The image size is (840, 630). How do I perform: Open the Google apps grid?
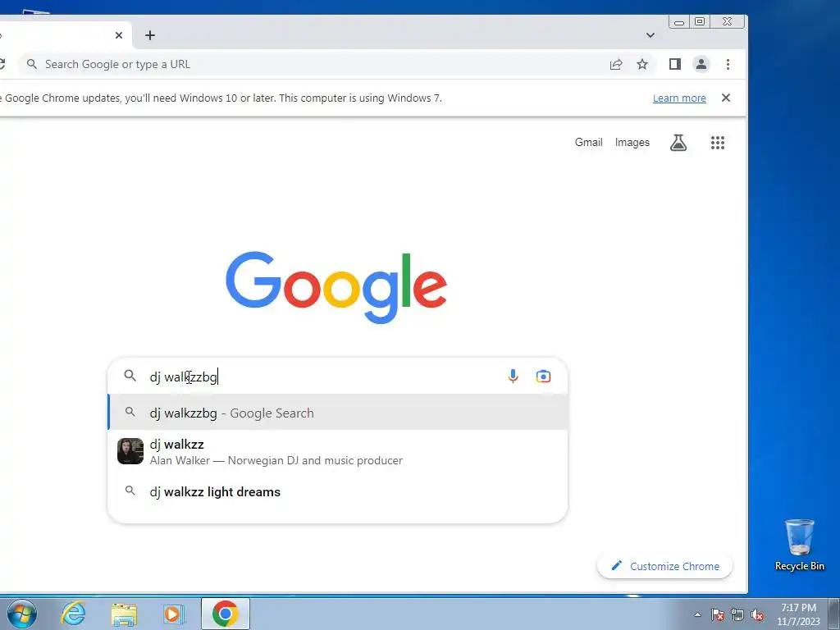718,143
